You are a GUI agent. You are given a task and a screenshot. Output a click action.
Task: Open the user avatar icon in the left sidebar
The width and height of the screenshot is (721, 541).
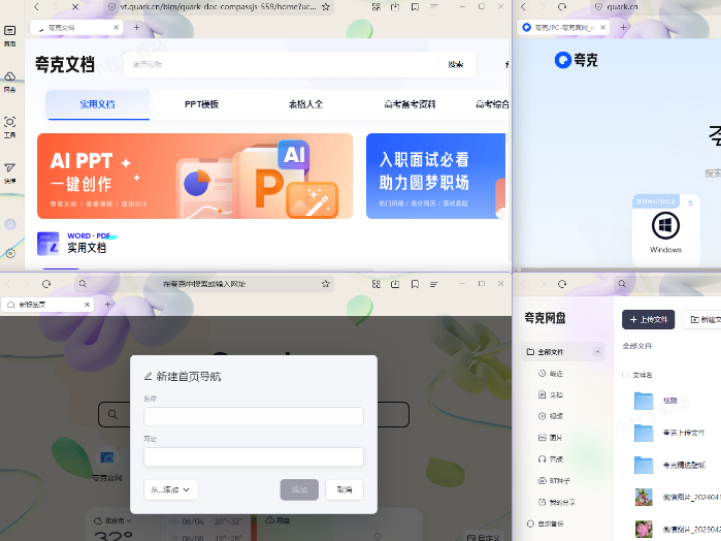(x=10, y=224)
